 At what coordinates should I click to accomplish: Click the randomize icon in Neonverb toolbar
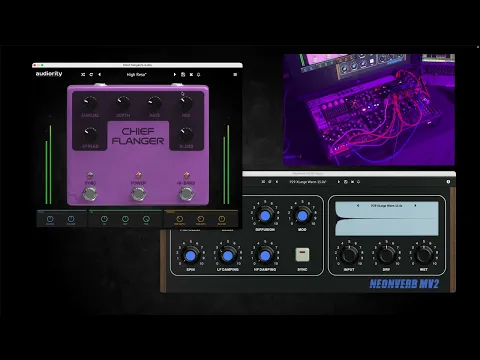click(x=263, y=182)
